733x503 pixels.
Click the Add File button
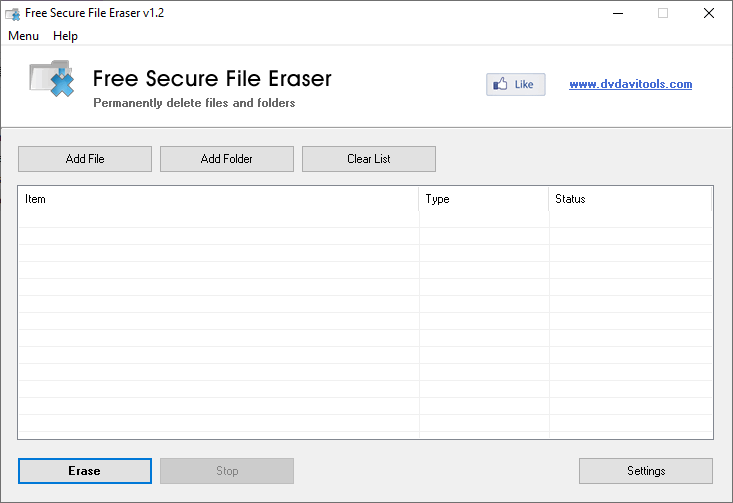pos(85,159)
